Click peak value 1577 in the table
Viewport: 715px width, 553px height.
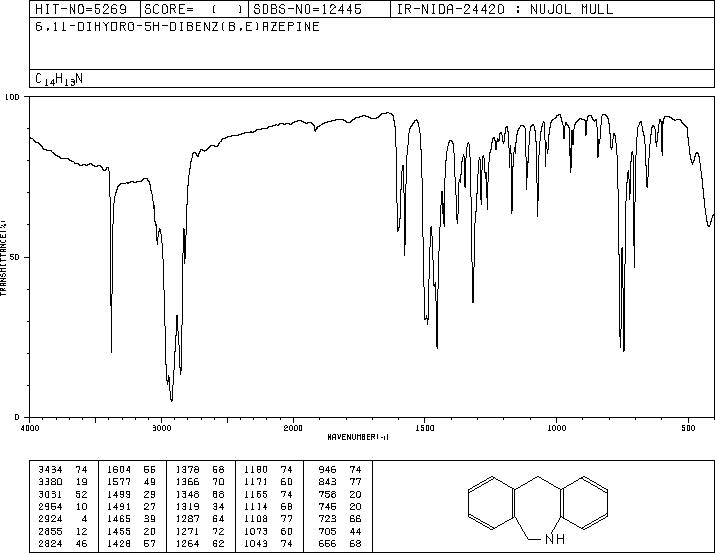119,481
